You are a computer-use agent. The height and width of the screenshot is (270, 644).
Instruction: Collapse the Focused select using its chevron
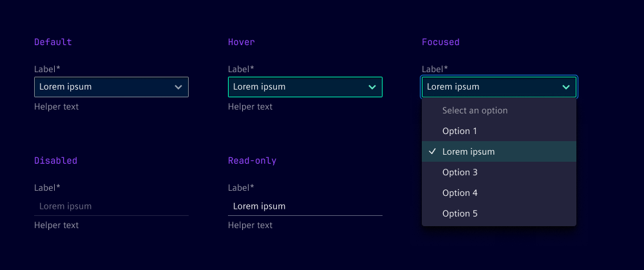tap(566, 87)
